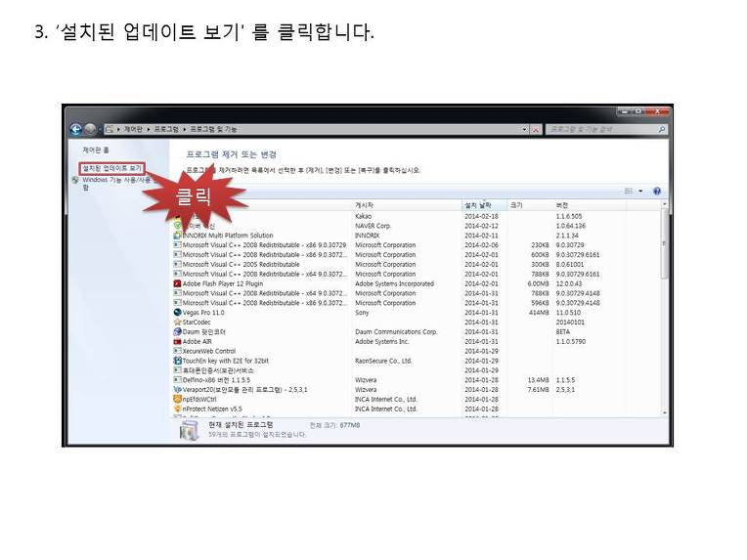Viewport: 747px width, 560px height.
Task: Click the Vegas Pro 11.0 icon
Action: [177, 313]
